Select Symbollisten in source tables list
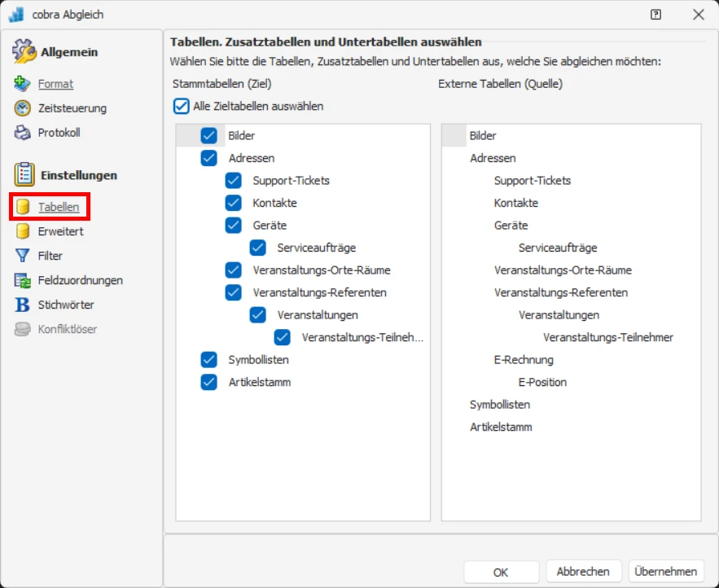 (500, 405)
